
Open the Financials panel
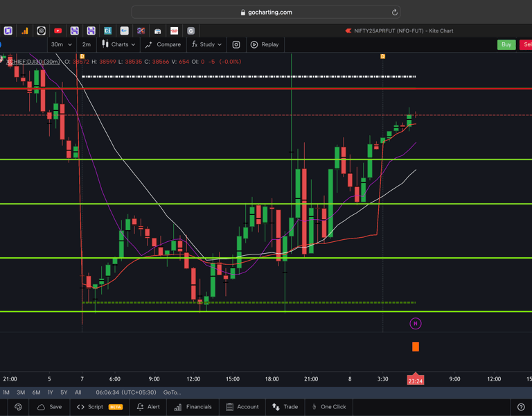tap(193, 407)
